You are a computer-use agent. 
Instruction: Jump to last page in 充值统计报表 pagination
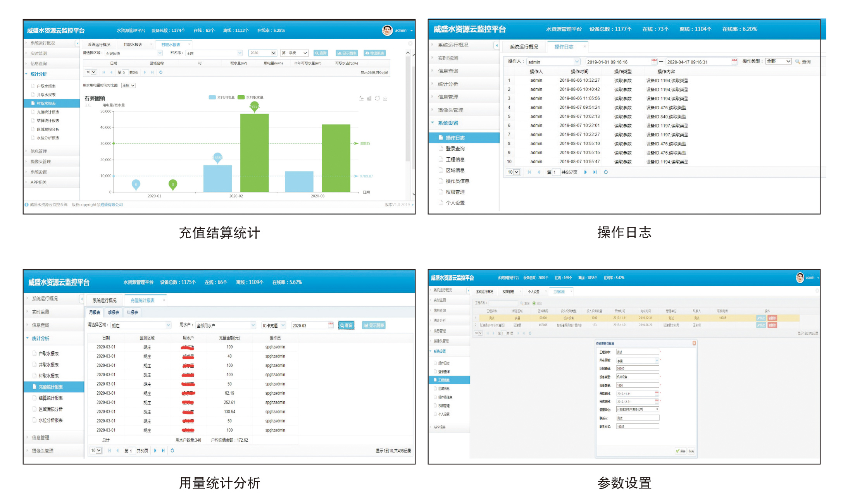pos(163,451)
